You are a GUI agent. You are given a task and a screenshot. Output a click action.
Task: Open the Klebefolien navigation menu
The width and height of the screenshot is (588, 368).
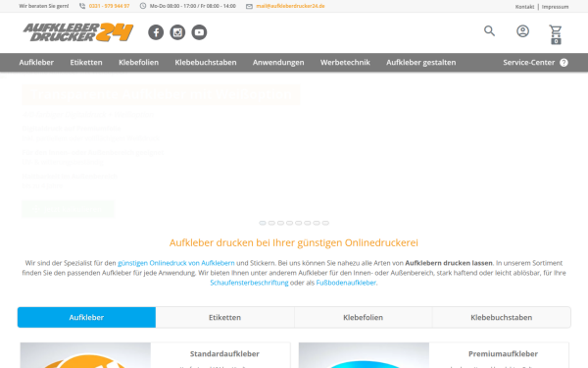coord(139,63)
